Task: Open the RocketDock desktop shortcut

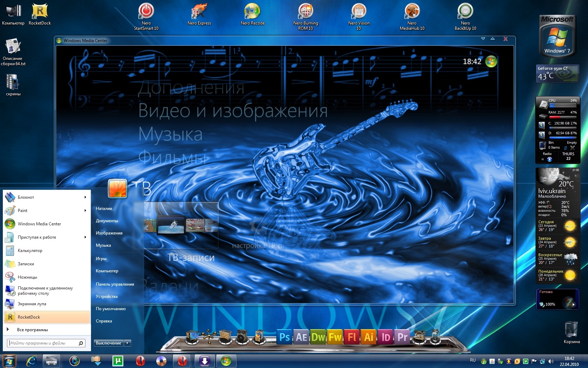Action: tap(40, 14)
